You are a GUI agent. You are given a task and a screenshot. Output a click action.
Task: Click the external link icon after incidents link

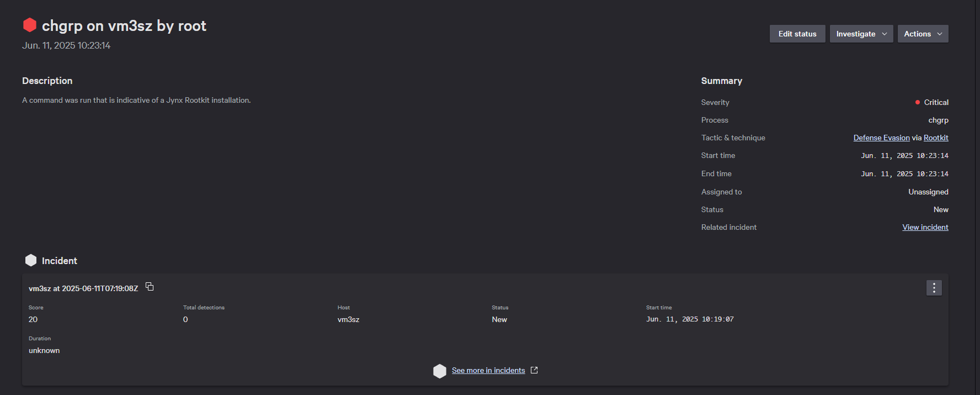pos(534,370)
